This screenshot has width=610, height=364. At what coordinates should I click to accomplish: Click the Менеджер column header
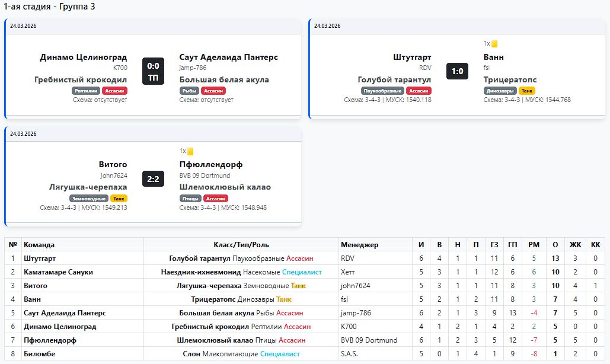click(x=359, y=245)
